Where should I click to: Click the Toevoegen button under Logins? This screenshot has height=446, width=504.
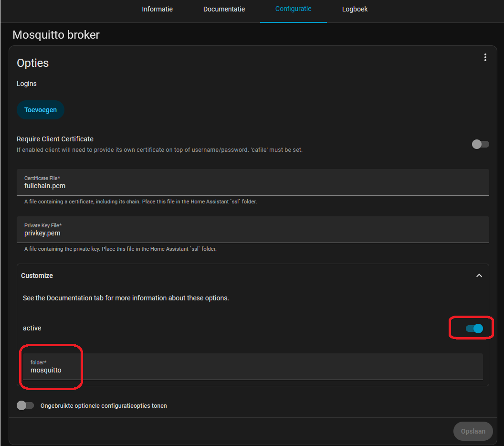coord(41,110)
